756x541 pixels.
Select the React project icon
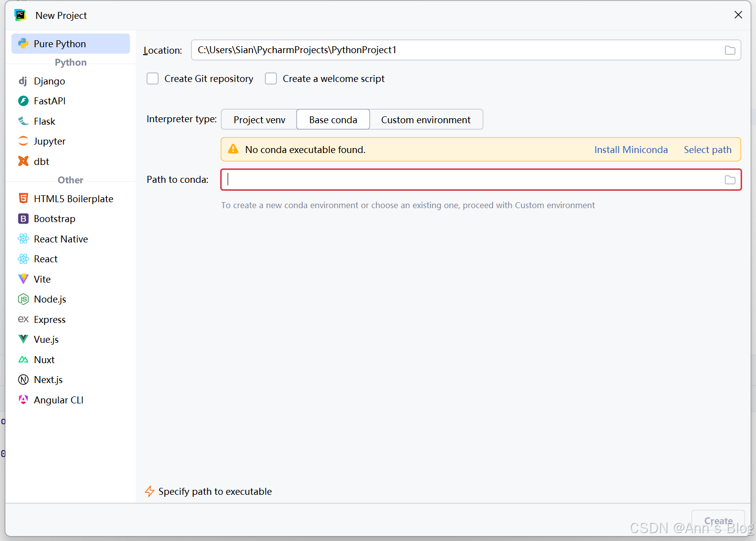23,259
